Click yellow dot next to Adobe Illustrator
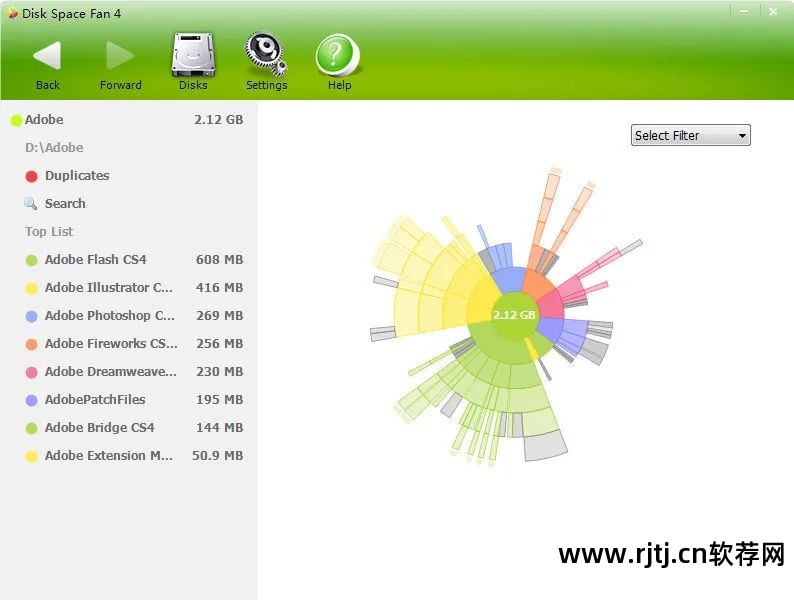The width and height of the screenshot is (794, 600). coord(31,288)
